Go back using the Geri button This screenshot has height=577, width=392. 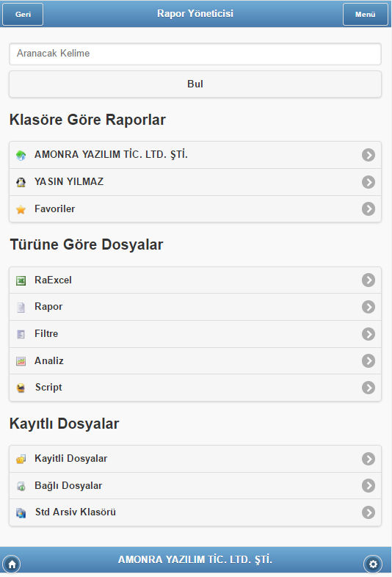(x=23, y=15)
